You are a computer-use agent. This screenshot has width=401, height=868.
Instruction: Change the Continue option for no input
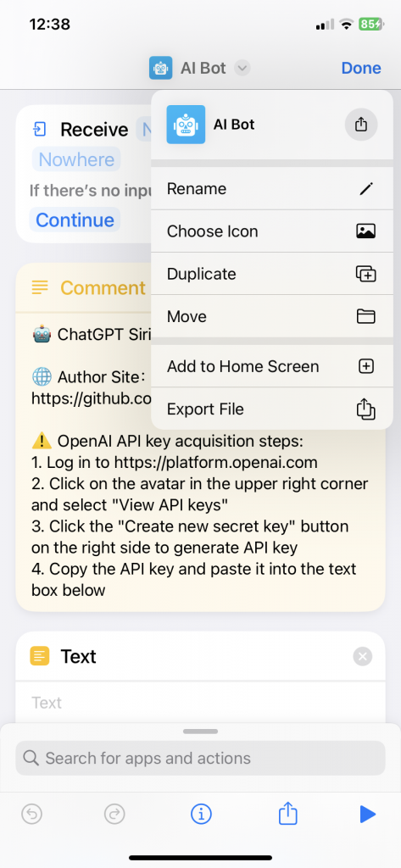click(x=75, y=220)
